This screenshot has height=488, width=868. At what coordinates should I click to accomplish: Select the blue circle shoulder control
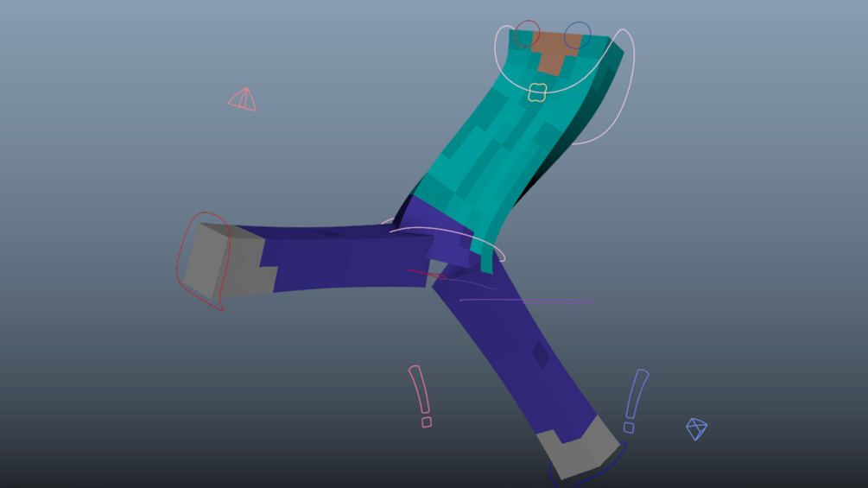[x=578, y=35]
